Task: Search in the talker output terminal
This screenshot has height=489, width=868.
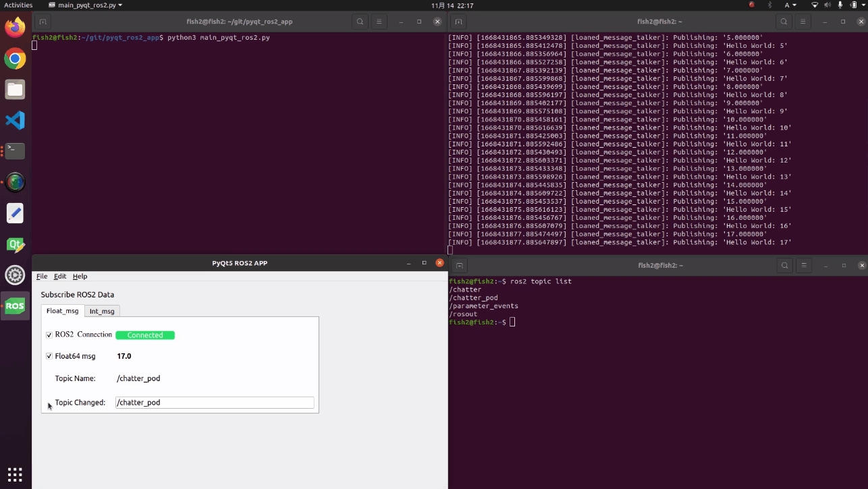Action: click(784, 22)
